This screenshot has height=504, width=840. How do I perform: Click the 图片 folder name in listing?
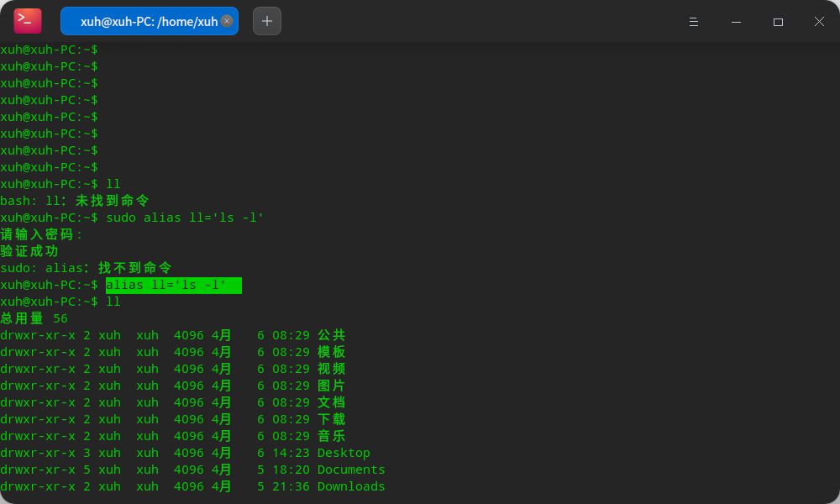click(331, 386)
